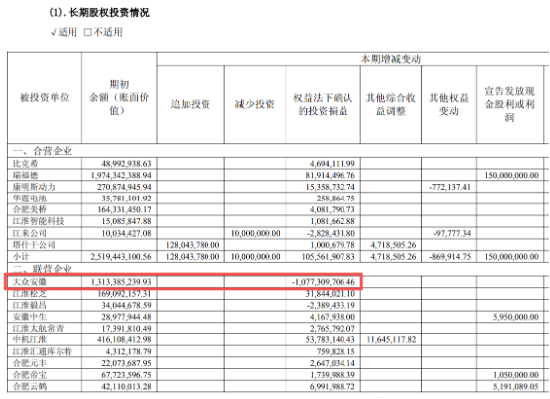Select the 合肥云鹤 row name cell
The height and width of the screenshot is (399, 550).
pyautogui.click(x=30, y=386)
